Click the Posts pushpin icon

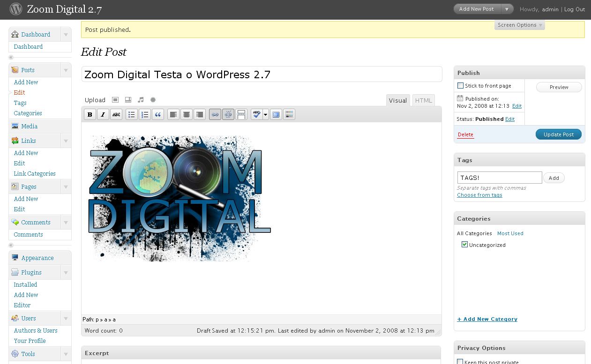[15, 70]
